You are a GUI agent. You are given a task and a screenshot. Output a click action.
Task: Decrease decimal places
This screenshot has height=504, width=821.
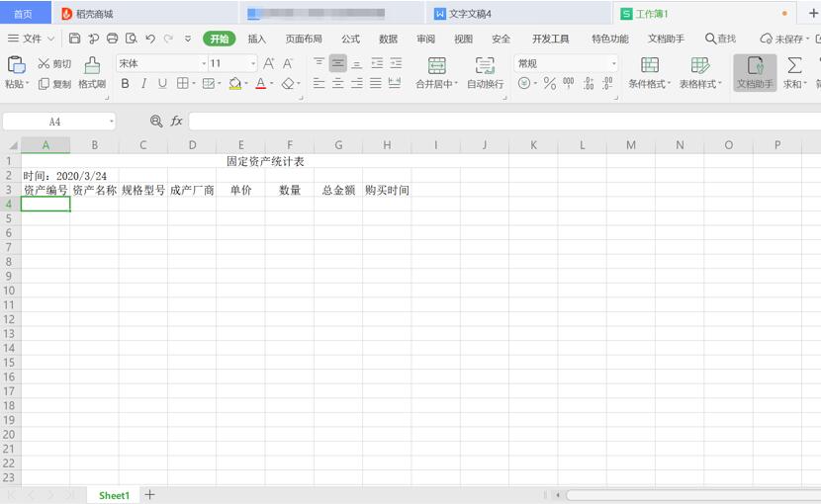click(x=607, y=83)
